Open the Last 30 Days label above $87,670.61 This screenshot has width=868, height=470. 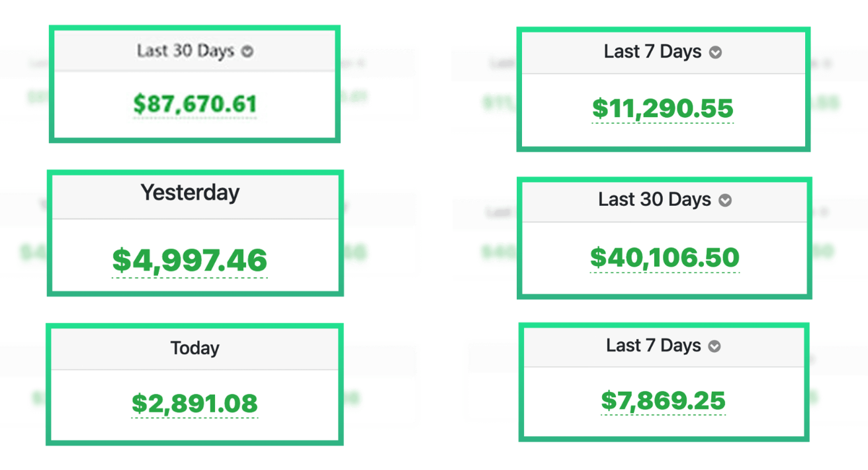click(x=185, y=51)
